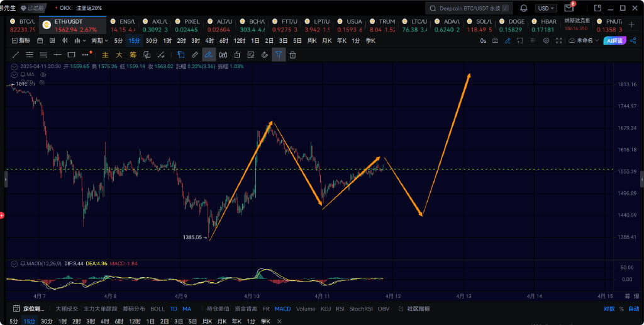Select the rectangle drawing tool
The image size is (644, 325).
(72, 55)
